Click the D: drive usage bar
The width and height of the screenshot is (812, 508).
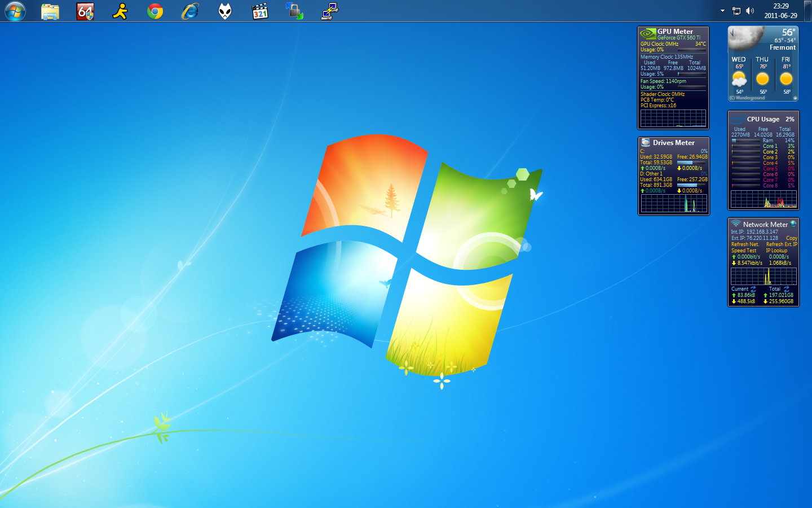pos(691,185)
